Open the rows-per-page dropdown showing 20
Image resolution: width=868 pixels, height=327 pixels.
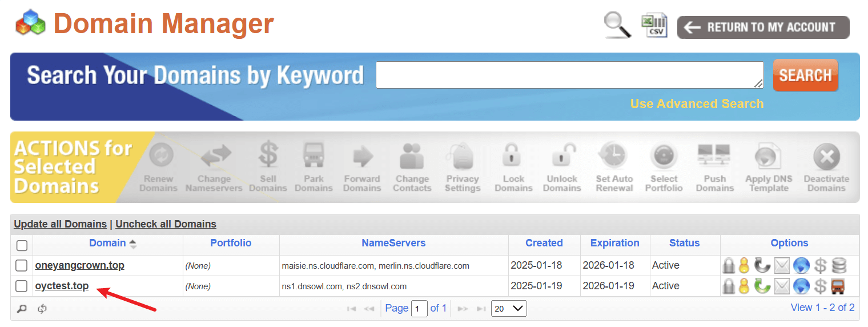509,309
